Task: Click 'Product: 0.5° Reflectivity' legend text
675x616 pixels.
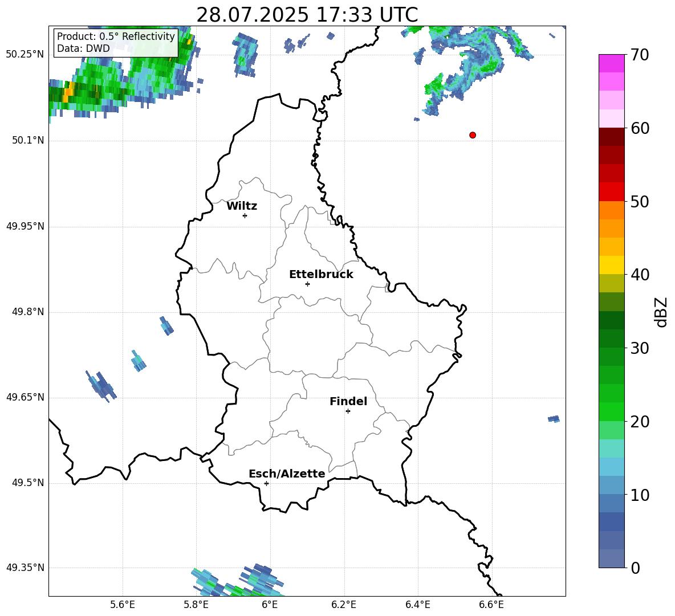Action: 116,36
